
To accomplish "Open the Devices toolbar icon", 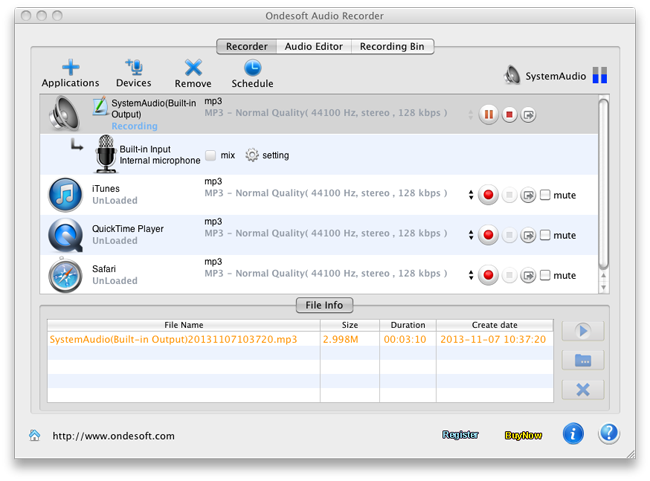I will pos(133,67).
